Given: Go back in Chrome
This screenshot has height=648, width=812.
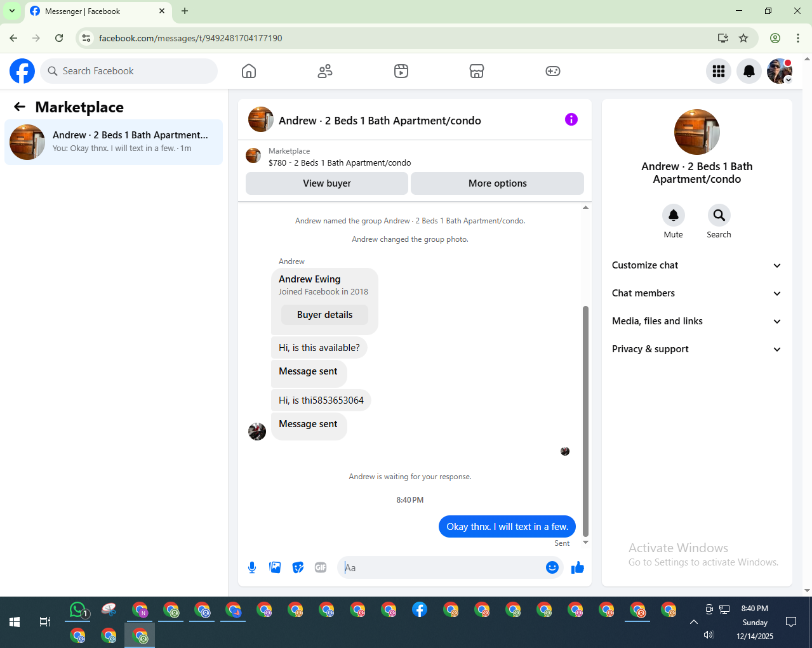Looking at the screenshot, I should (x=13, y=38).
